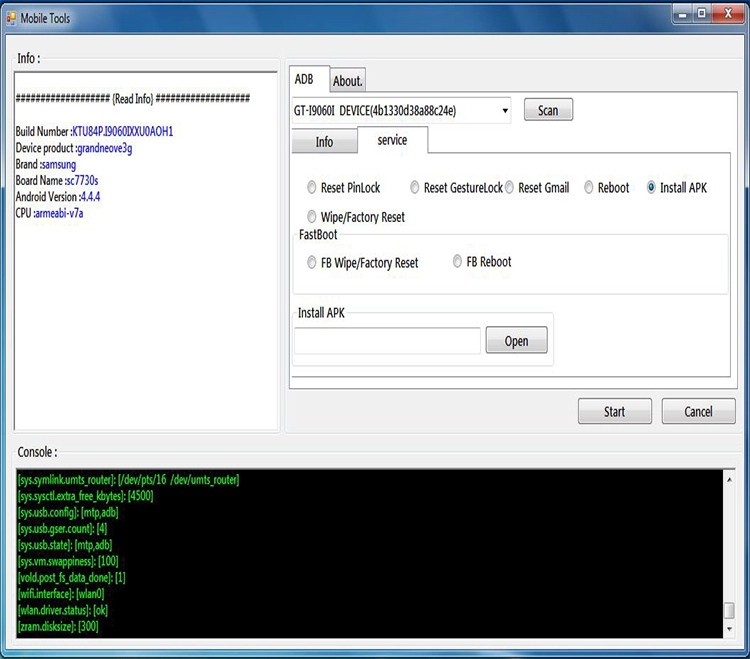Image resolution: width=750 pixels, height=659 pixels.
Task: Click device product value grandneove3g
Action: tap(105, 148)
